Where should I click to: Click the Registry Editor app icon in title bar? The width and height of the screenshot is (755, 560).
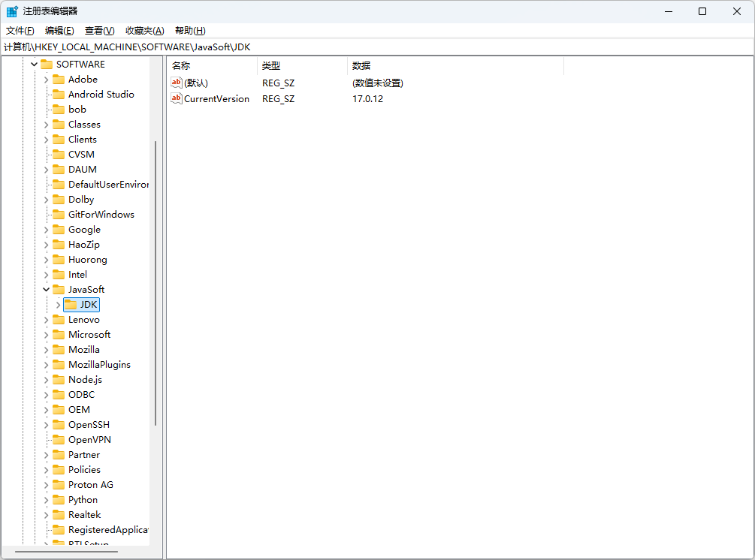coord(12,11)
